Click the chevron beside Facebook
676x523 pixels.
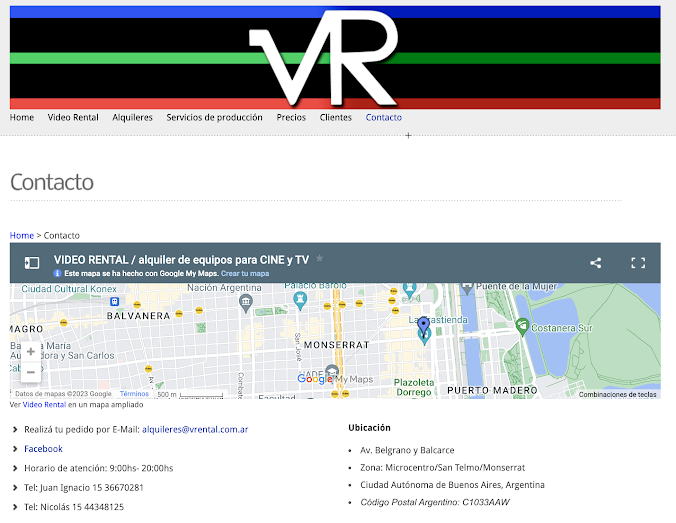pos(15,449)
